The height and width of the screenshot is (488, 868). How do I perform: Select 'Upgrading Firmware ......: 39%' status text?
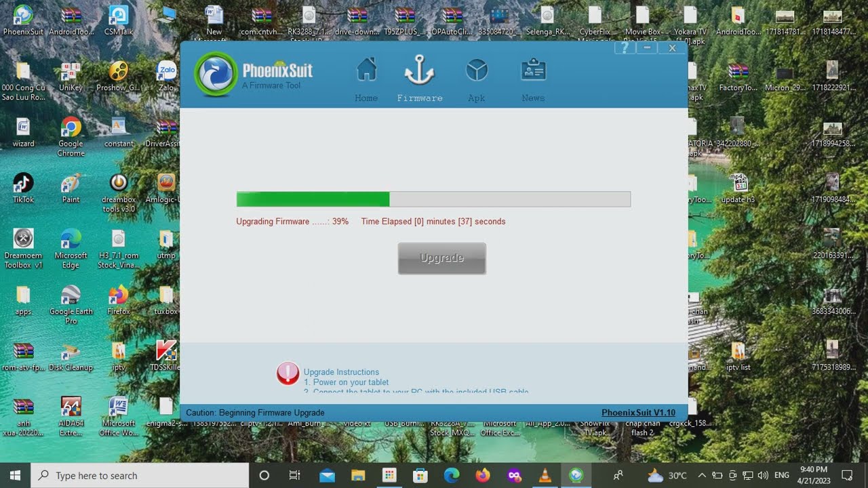[292, 222]
